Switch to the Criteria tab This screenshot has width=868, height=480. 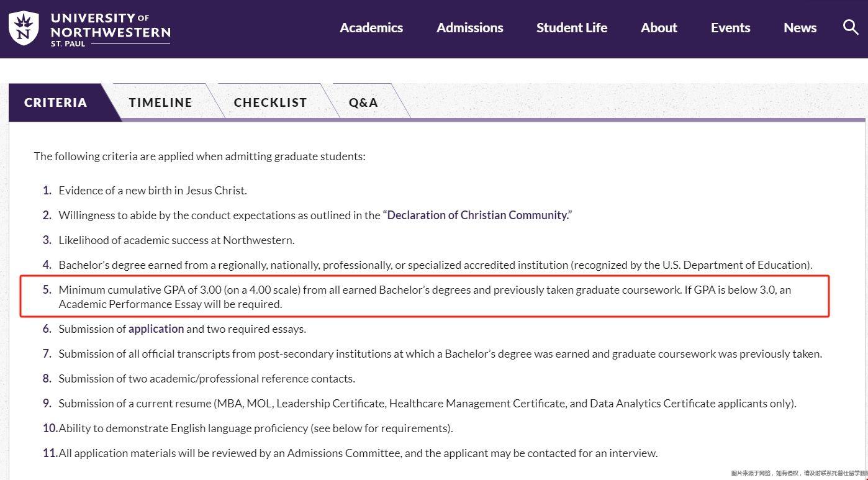click(x=55, y=102)
